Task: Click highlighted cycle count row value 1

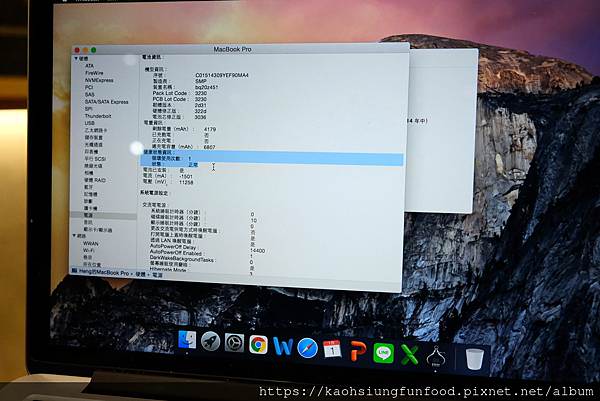Action: [190, 158]
